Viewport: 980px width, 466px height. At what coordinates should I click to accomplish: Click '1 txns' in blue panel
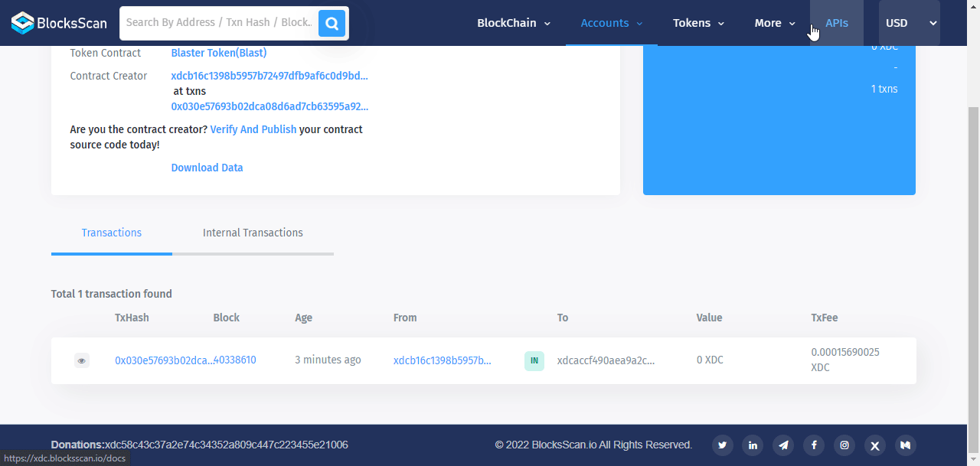pyautogui.click(x=884, y=89)
